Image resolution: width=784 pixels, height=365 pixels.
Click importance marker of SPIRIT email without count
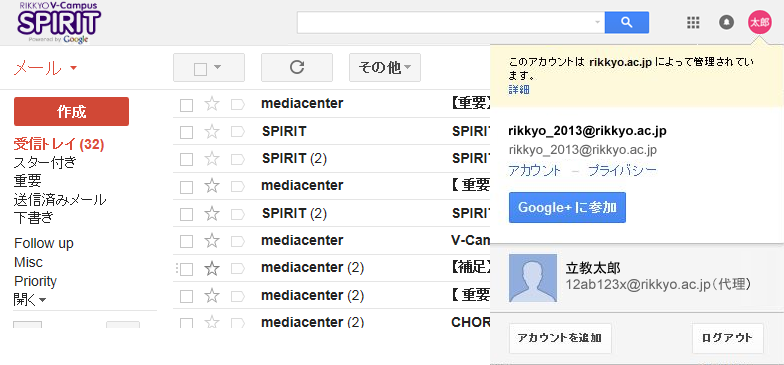(238, 132)
